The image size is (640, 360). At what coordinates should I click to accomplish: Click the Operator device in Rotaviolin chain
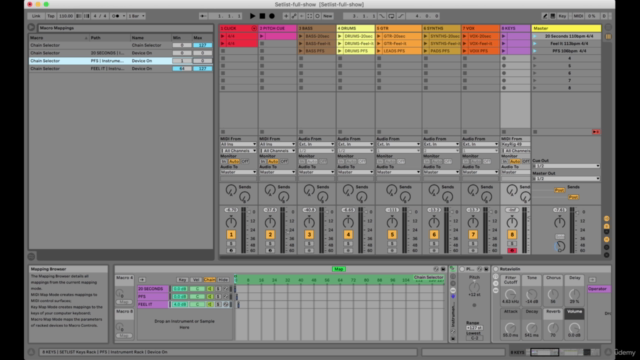(598, 289)
